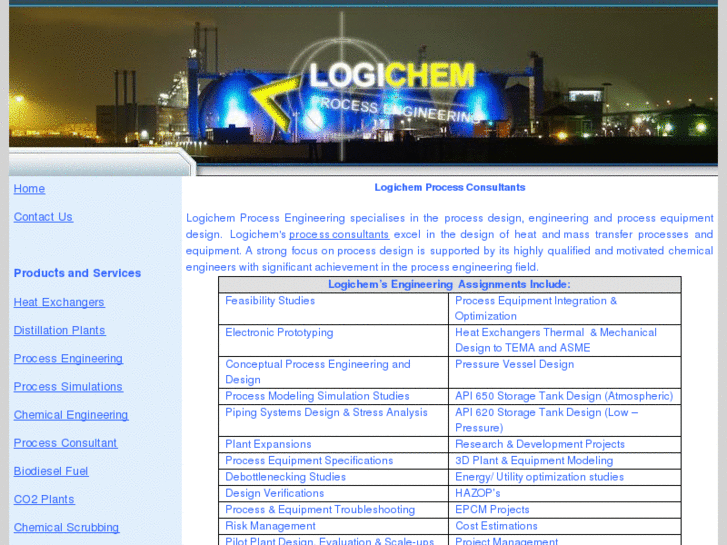Select the 'Electronic Prototyping' cell
Image resolution: width=727 pixels, height=545 pixels.
pyautogui.click(x=333, y=340)
